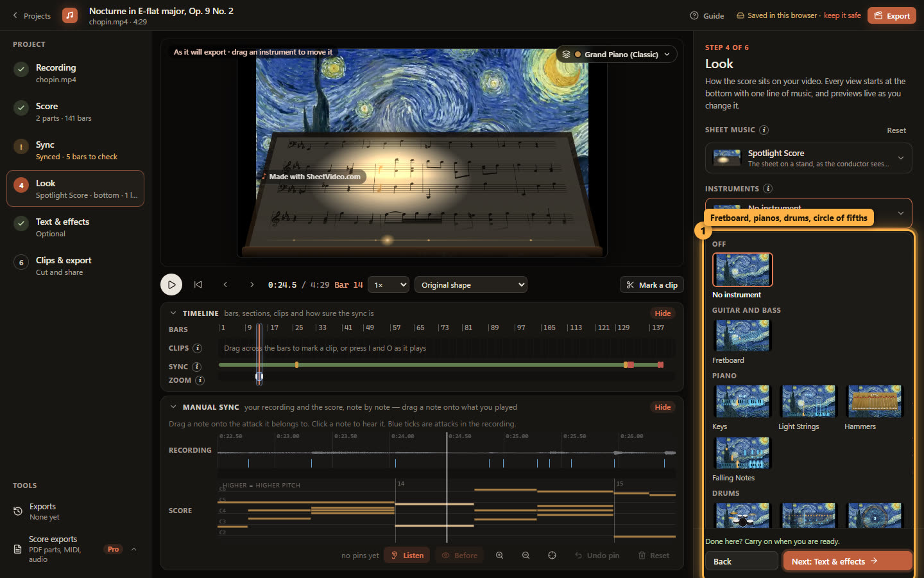Image resolution: width=924 pixels, height=578 pixels.
Task: Click bar 57 on the timeline
Action: tap(396, 328)
